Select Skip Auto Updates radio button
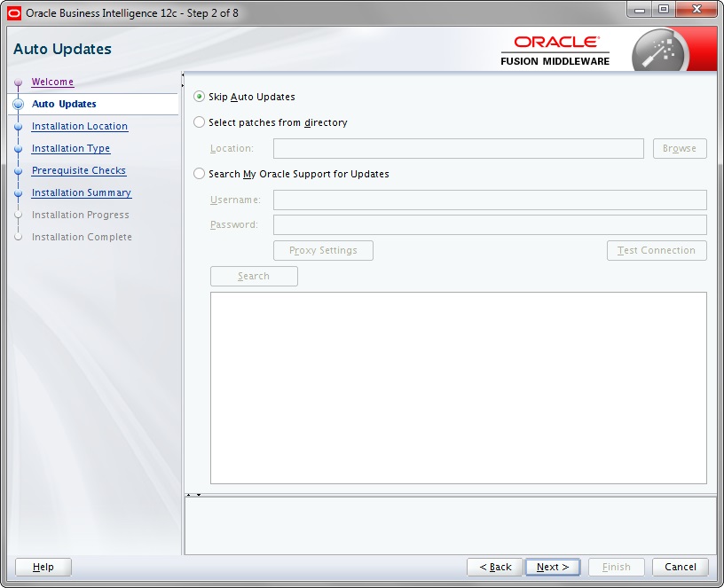 pos(199,97)
